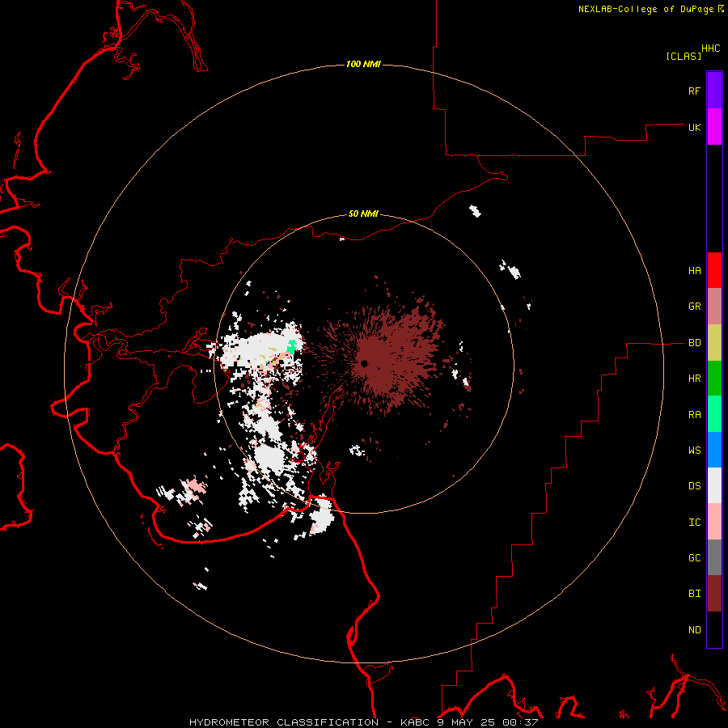
Task: Click the BD legend label
Action: [694, 343]
